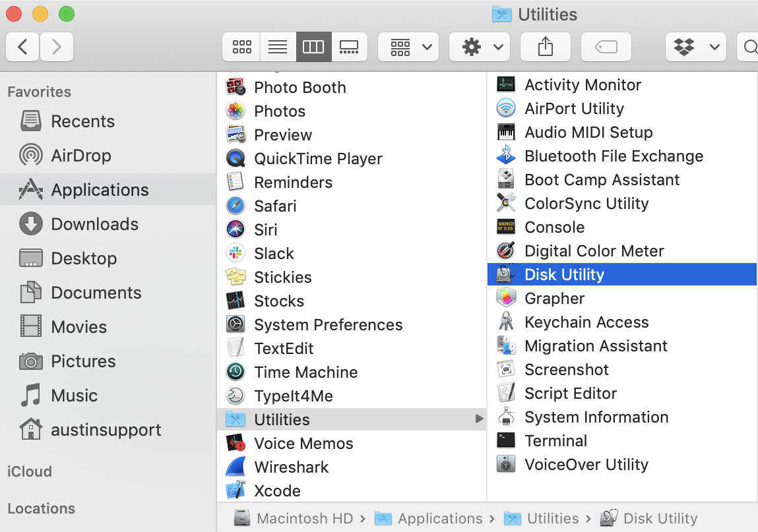Select the Audio MIDI Setup icon
Screen dimensions: 758x532
click(506, 132)
